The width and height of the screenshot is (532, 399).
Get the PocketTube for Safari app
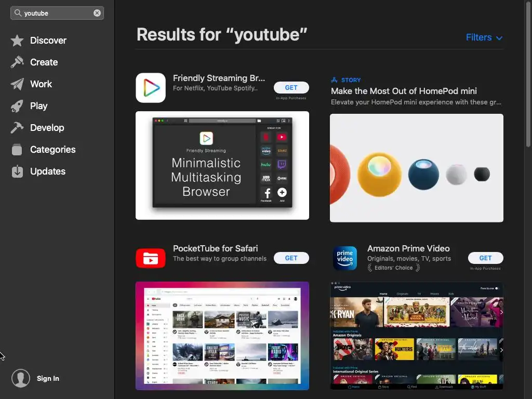tap(291, 258)
